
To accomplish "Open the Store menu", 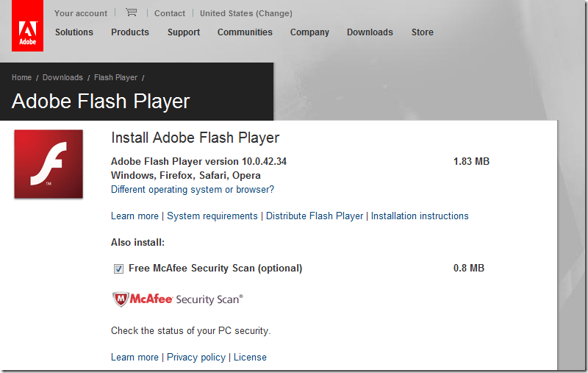I will pyautogui.click(x=422, y=32).
